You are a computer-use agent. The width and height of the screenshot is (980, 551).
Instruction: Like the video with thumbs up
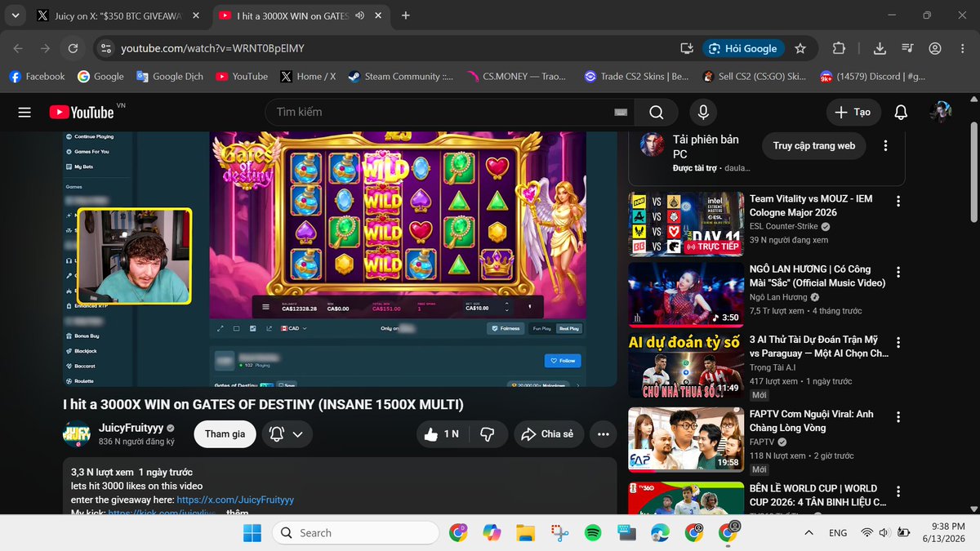pos(442,434)
